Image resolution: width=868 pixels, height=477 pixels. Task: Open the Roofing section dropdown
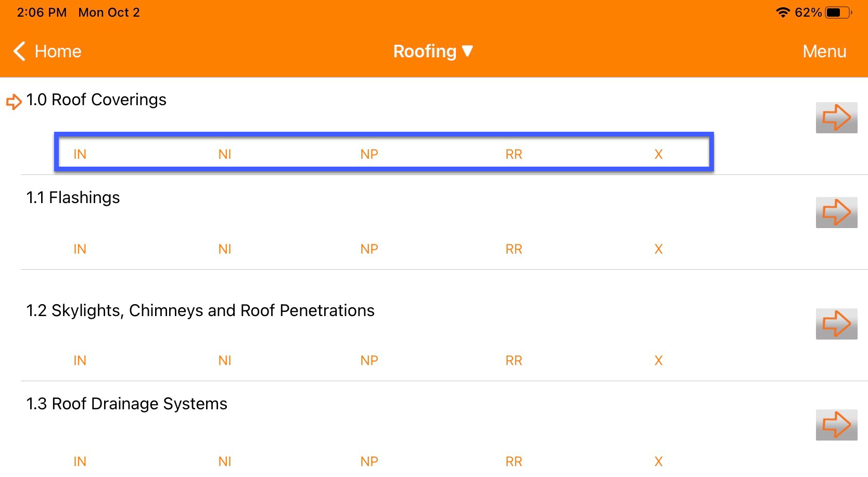[434, 51]
